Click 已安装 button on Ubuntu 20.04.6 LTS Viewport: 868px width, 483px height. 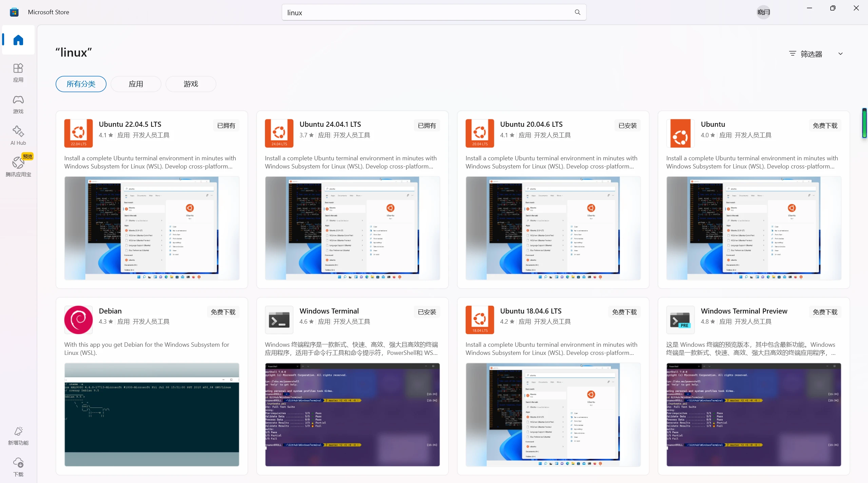pyautogui.click(x=628, y=125)
